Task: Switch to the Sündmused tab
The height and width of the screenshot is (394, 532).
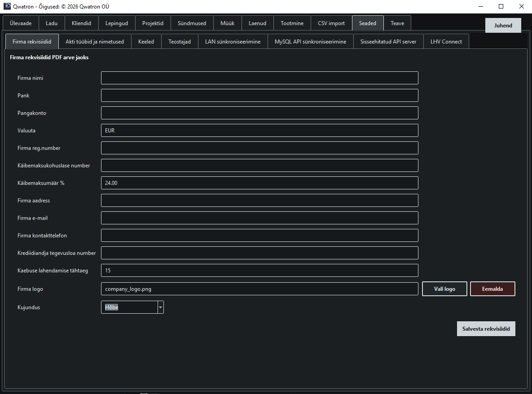Action: coord(192,23)
